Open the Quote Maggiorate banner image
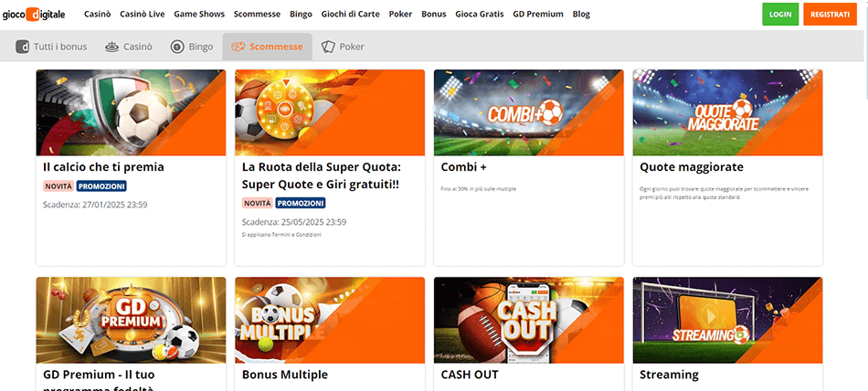This screenshot has width=868, height=391. (x=727, y=112)
